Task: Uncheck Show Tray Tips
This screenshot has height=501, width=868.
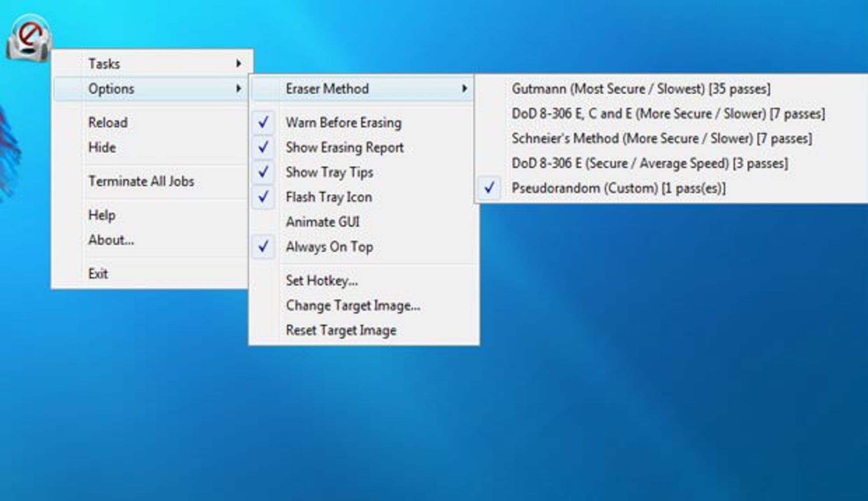Action: pos(329,172)
